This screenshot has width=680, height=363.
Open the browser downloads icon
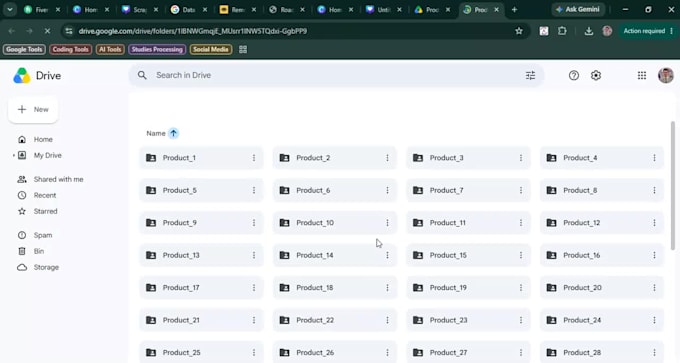click(x=588, y=31)
